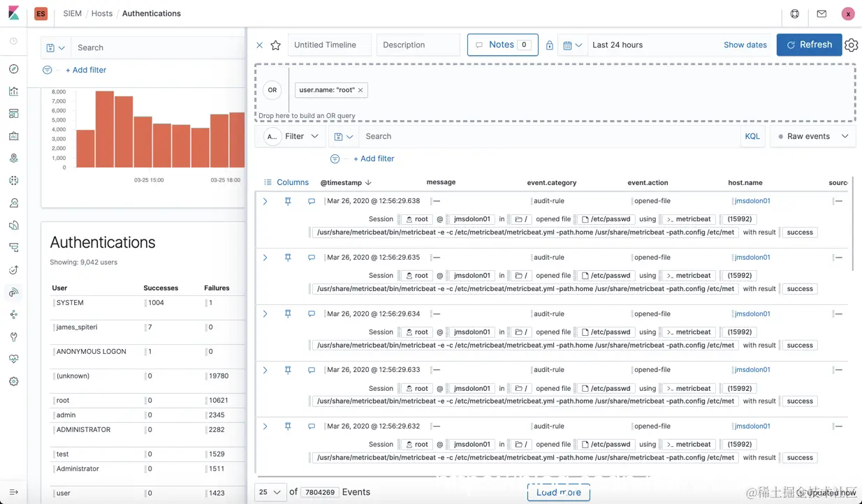This screenshot has height=504, width=862.
Task: Open the newsfeed mail icon in header
Action: pos(821,13)
